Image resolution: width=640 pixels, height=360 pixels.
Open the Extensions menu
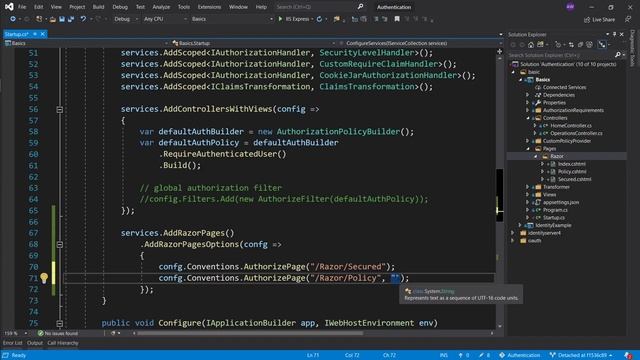tap(209, 7)
